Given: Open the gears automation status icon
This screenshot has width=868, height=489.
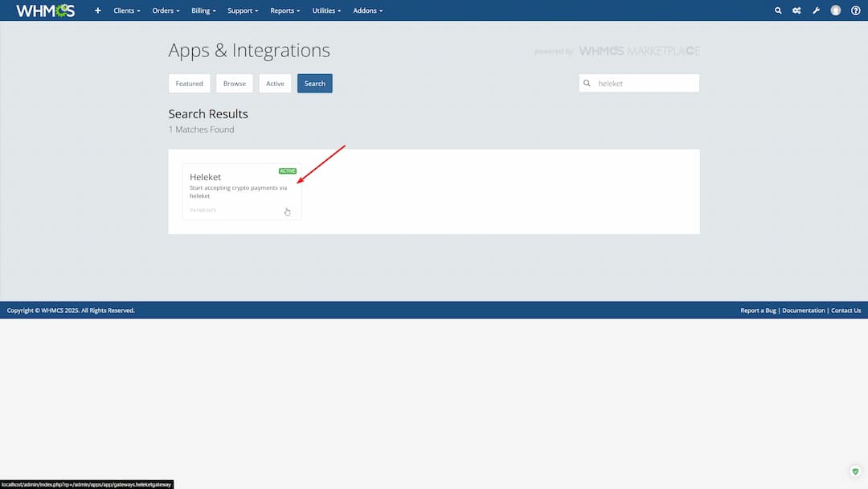Looking at the screenshot, I should click(x=796, y=10).
